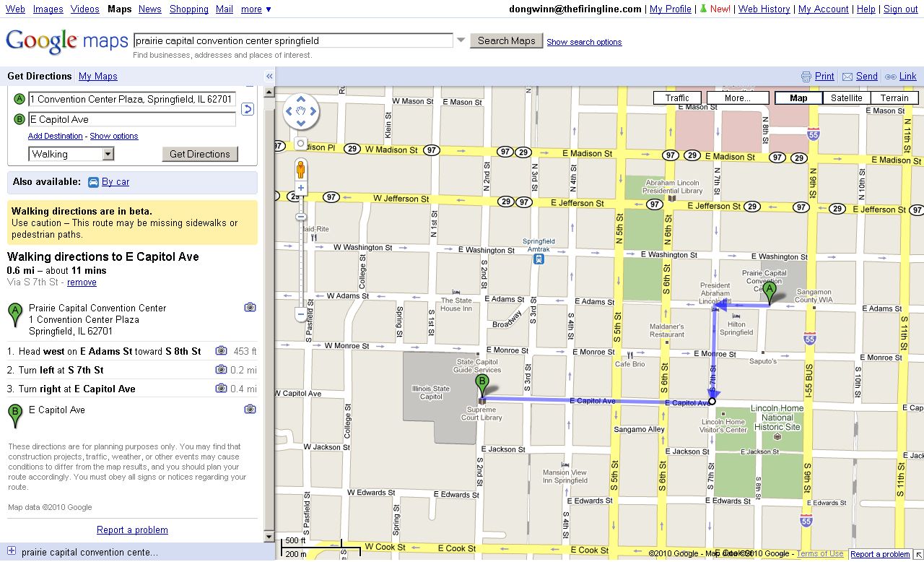
Task: Click Show search options
Action: [x=584, y=42]
